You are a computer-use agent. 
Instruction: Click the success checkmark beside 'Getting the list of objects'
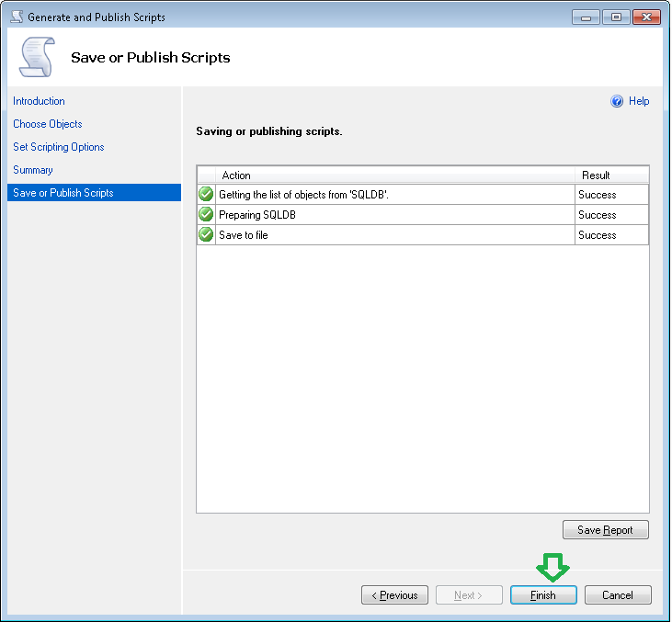206,195
